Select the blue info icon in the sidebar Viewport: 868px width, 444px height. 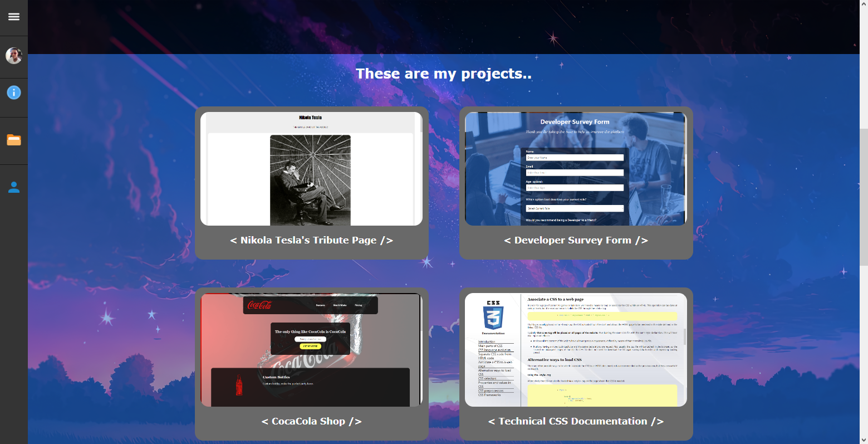13,92
